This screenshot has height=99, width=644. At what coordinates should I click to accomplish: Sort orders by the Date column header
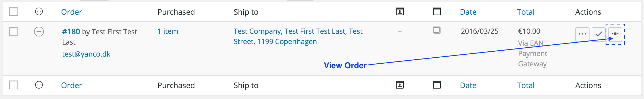tap(468, 12)
